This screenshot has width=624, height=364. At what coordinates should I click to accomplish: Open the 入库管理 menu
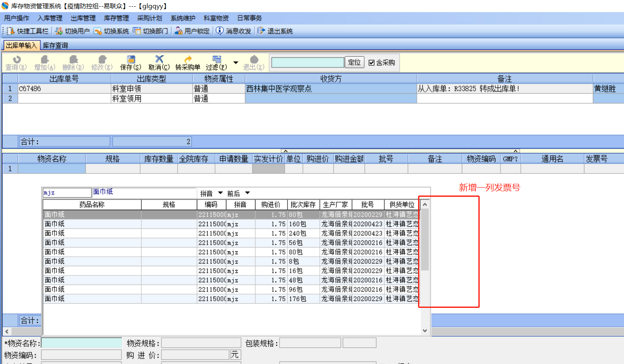pyautogui.click(x=50, y=18)
